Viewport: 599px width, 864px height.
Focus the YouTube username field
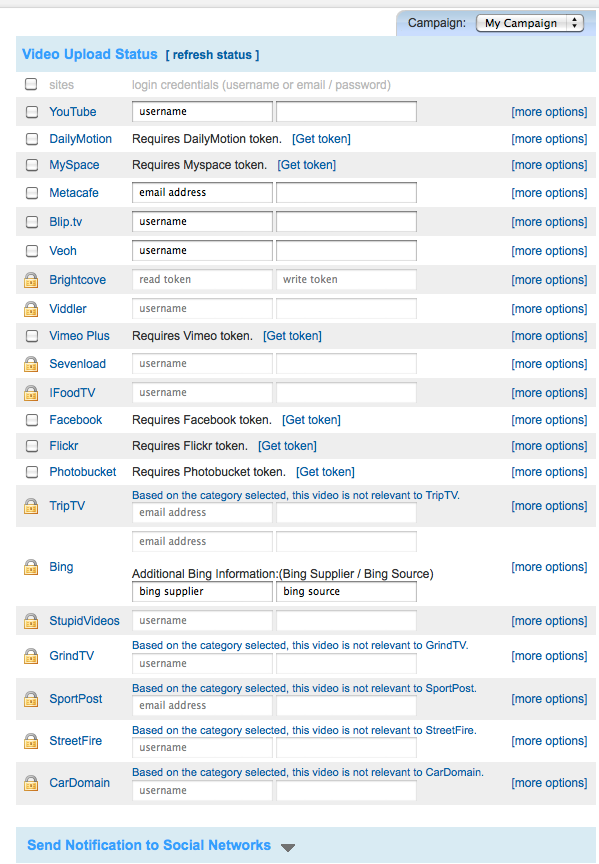[202, 112]
